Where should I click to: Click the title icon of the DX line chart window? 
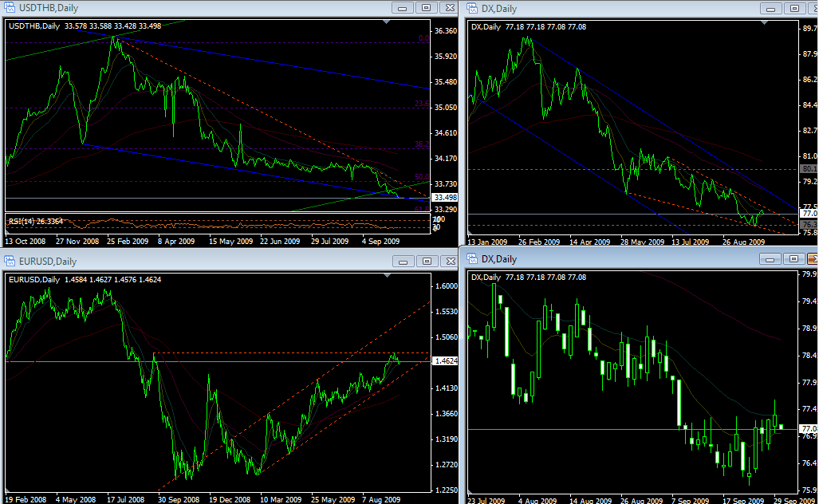click(472, 8)
